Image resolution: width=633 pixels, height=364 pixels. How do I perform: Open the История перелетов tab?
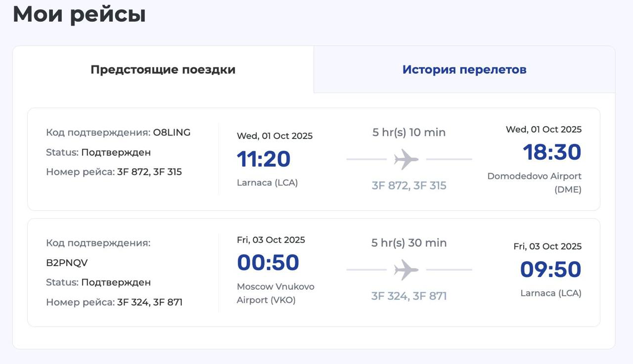464,70
